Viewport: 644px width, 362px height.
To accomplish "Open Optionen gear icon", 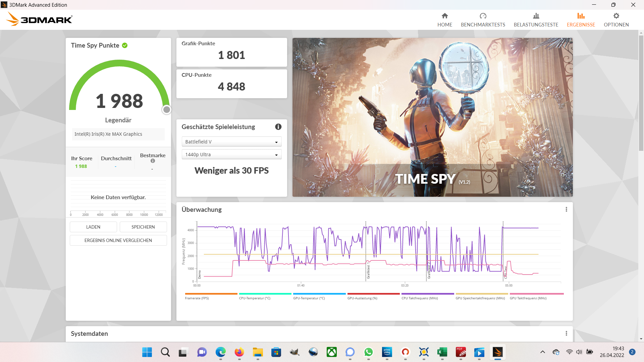I will pos(616,16).
